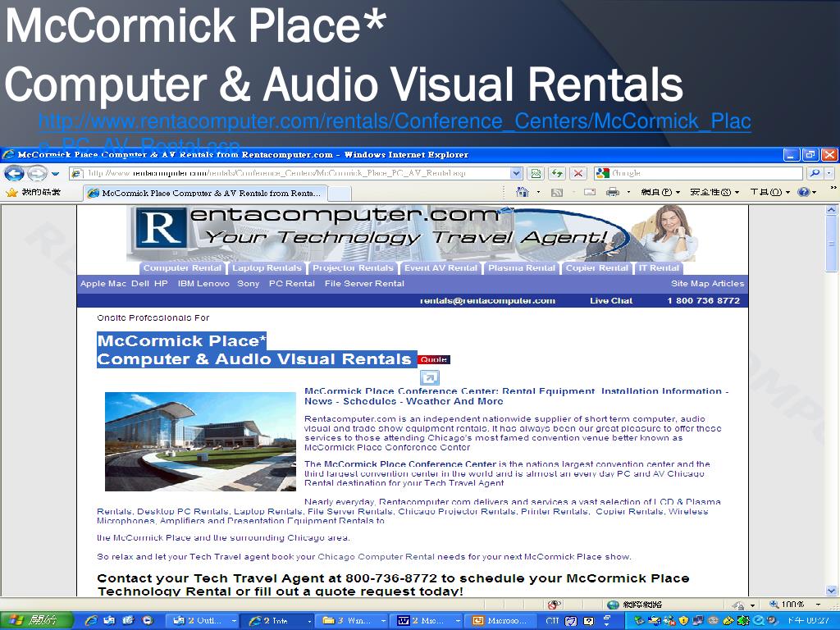The height and width of the screenshot is (630, 840).
Task: Open the Copier Rental tab
Action: (597, 268)
